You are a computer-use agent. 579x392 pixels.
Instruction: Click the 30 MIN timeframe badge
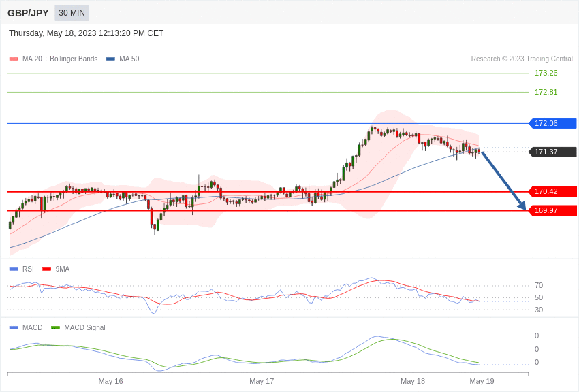pos(72,13)
